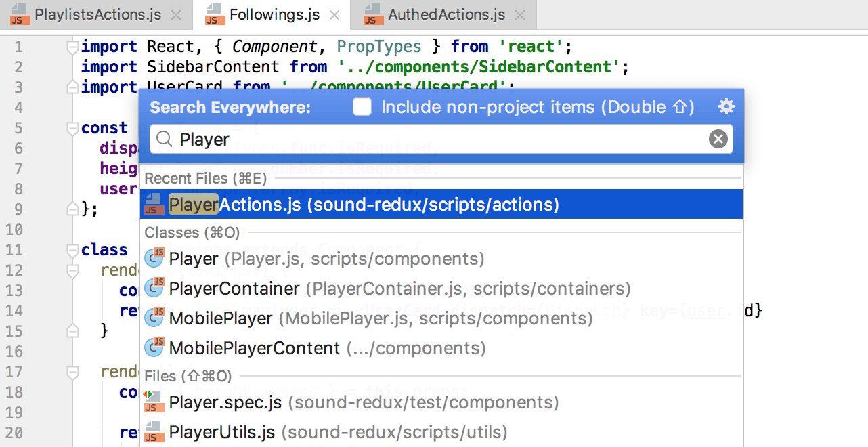Click the PlayerContainer class icon
868x447 pixels.
click(x=154, y=288)
